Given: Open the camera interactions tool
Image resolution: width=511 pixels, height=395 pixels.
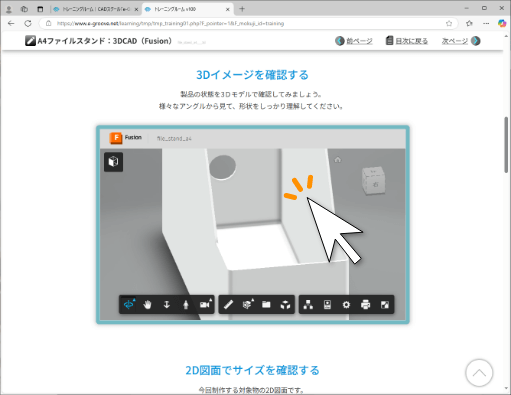Looking at the screenshot, I should click(206, 304).
